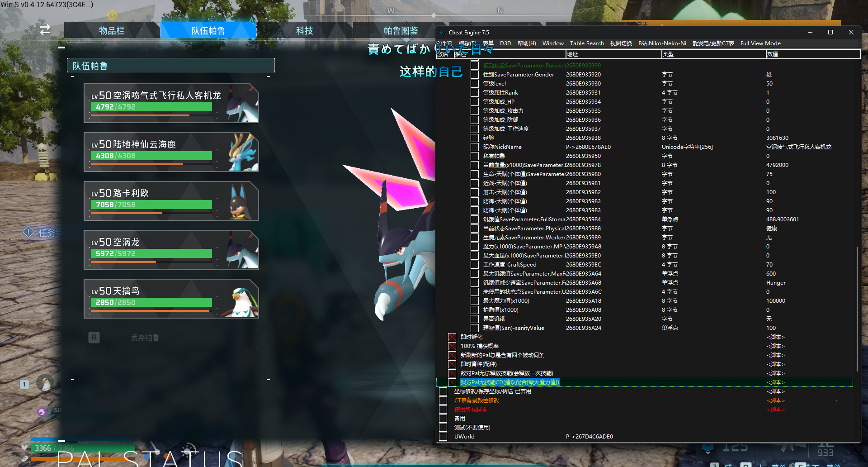Click the purple swirl icon at bottom left
Viewport: 868px width, 467px height.
point(42,411)
